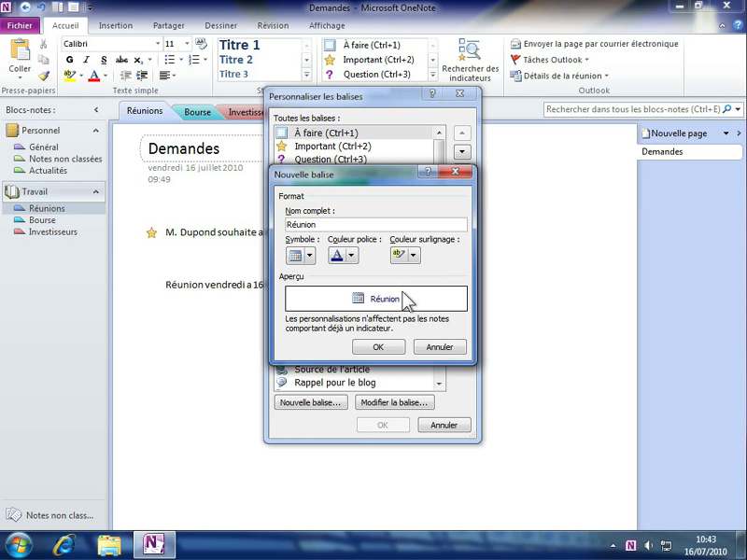Open the Bourse section tab
The width and height of the screenshot is (747, 560).
coord(197,112)
